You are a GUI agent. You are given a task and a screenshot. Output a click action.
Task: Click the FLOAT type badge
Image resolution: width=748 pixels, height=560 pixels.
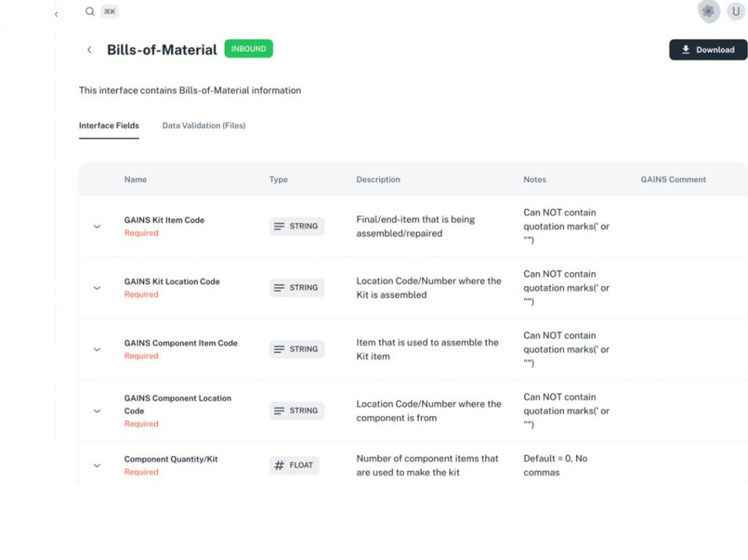pos(294,465)
